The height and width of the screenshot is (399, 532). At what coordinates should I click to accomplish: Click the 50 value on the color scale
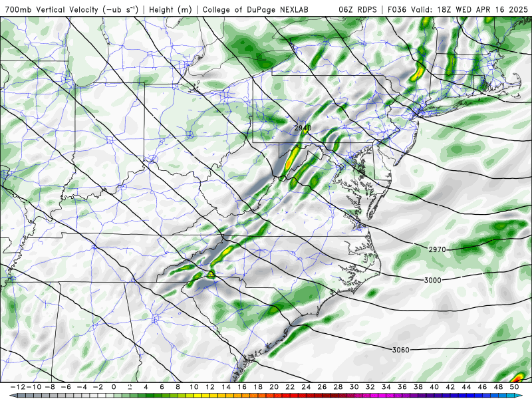click(514, 387)
